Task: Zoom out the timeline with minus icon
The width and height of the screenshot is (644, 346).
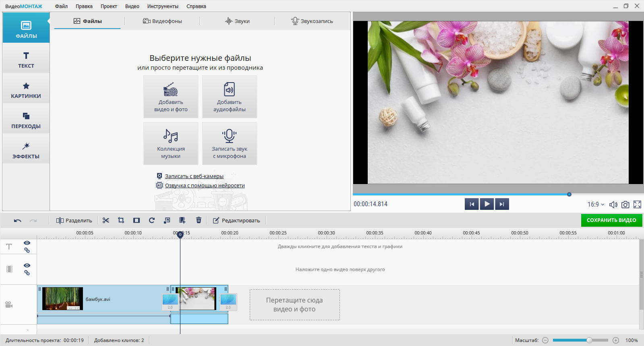Action: pyautogui.click(x=545, y=340)
